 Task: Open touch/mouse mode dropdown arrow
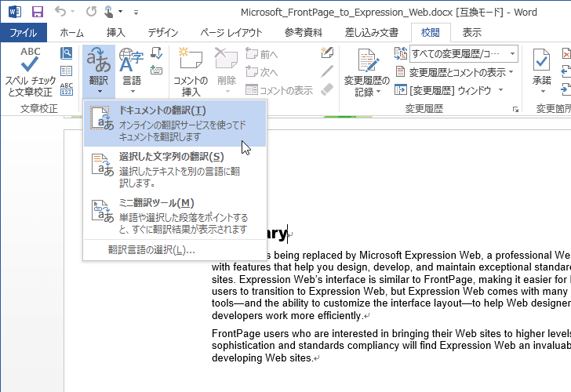pyautogui.click(x=120, y=12)
